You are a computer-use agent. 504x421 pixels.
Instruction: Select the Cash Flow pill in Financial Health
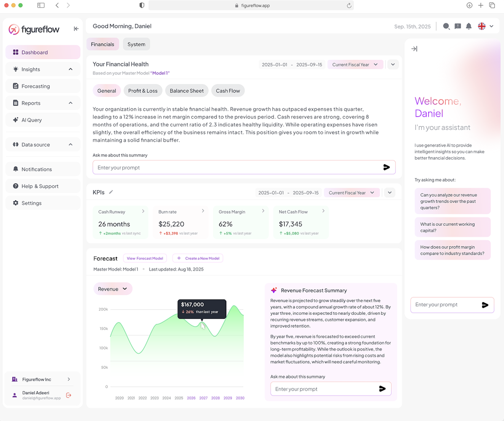(228, 90)
